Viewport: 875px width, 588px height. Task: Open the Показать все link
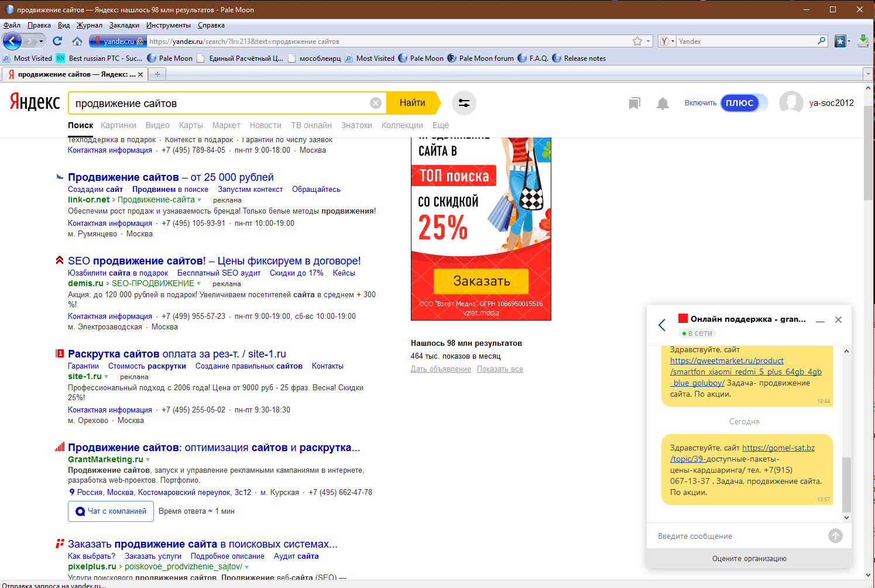500,369
